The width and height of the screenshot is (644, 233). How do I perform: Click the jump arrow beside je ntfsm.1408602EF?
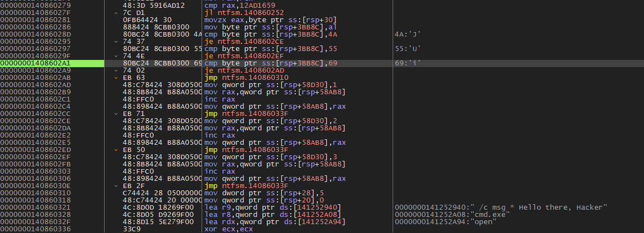pyautogui.click(x=115, y=56)
